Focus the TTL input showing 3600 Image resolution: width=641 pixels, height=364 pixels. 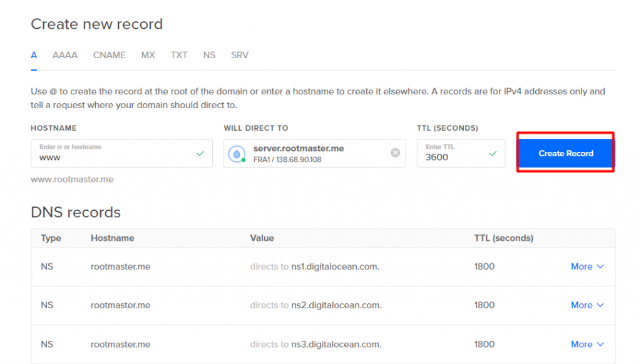461,153
